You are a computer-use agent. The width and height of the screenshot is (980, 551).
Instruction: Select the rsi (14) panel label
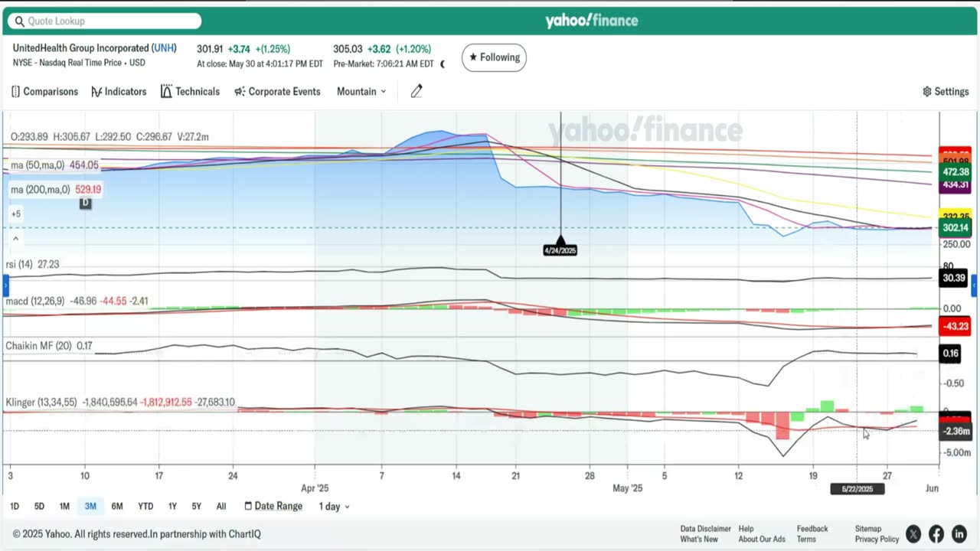pos(32,264)
